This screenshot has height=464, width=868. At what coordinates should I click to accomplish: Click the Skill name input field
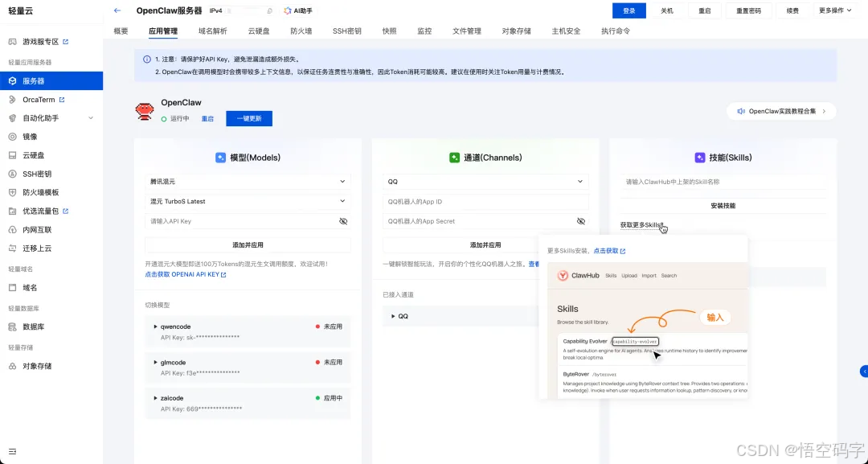tap(723, 182)
